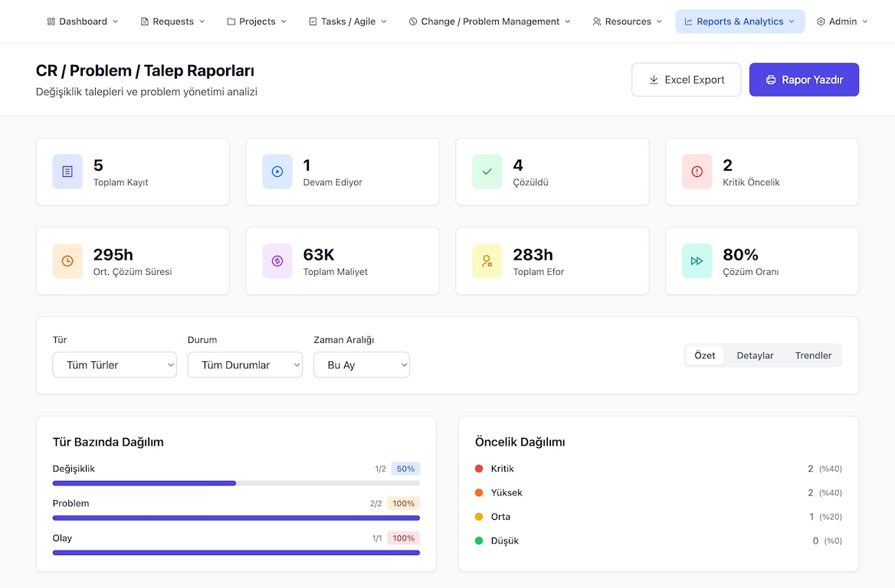Open the Durum dropdown showing Tüm Durumlar
895x588 pixels.
coord(245,365)
